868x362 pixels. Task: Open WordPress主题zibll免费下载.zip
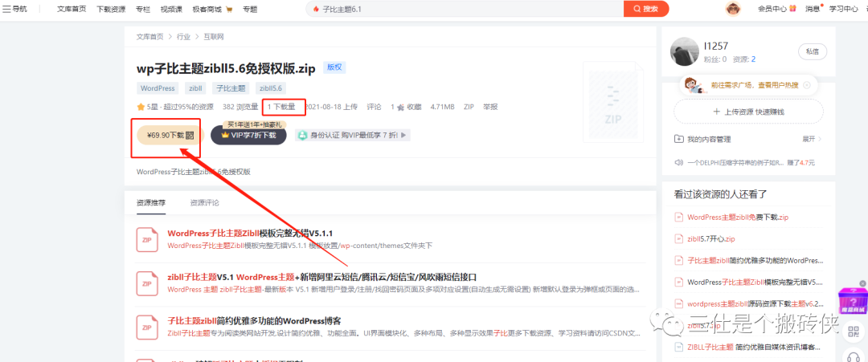[x=738, y=218]
